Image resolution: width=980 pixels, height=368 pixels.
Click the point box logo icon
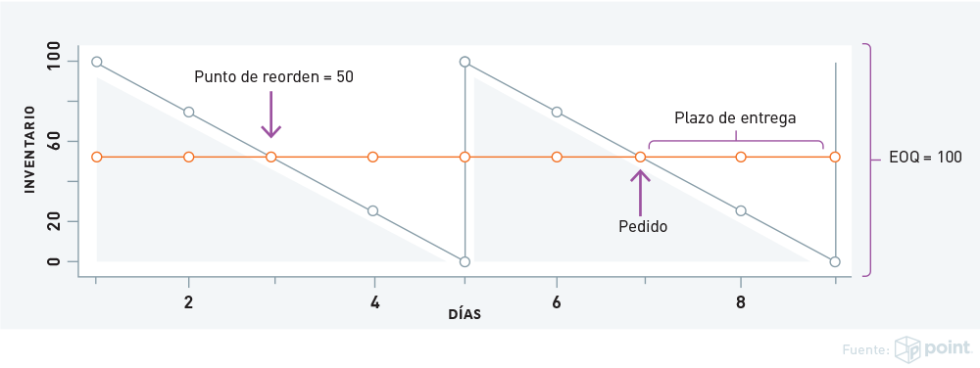(906, 348)
